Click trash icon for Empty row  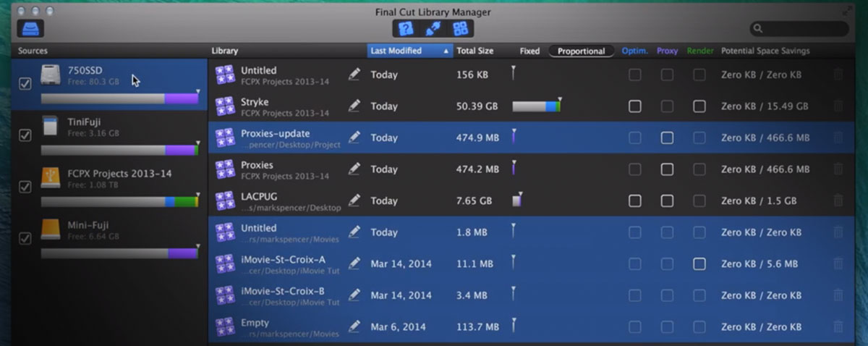pos(838,326)
